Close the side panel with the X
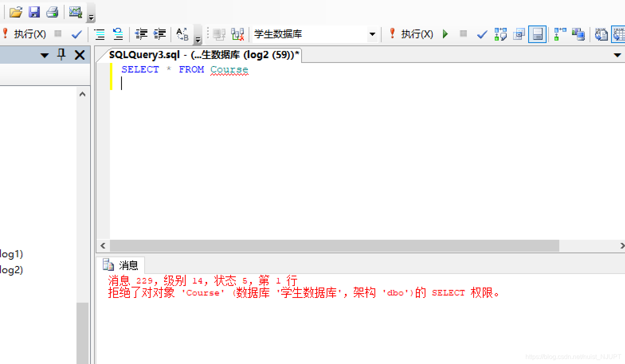The image size is (625, 364). [80, 55]
